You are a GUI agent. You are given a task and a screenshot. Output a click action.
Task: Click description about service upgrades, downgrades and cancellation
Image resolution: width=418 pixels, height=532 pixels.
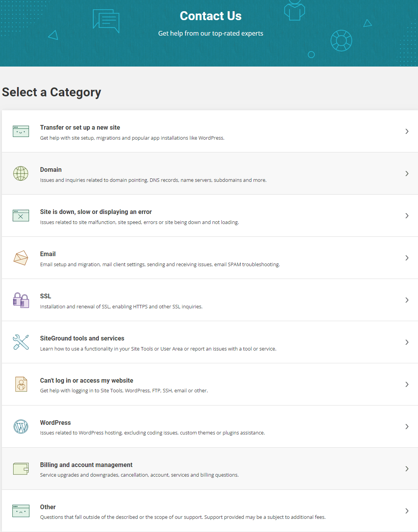coord(139,475)
